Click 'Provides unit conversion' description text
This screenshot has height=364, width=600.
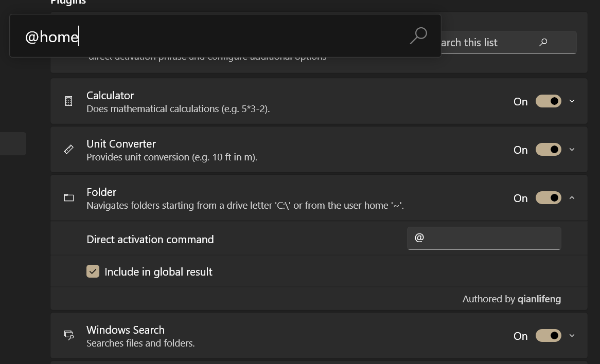click(x=172, y=157)
